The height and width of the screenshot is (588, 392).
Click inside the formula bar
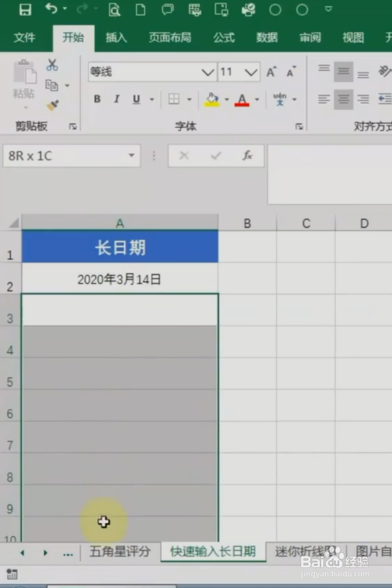330,174
